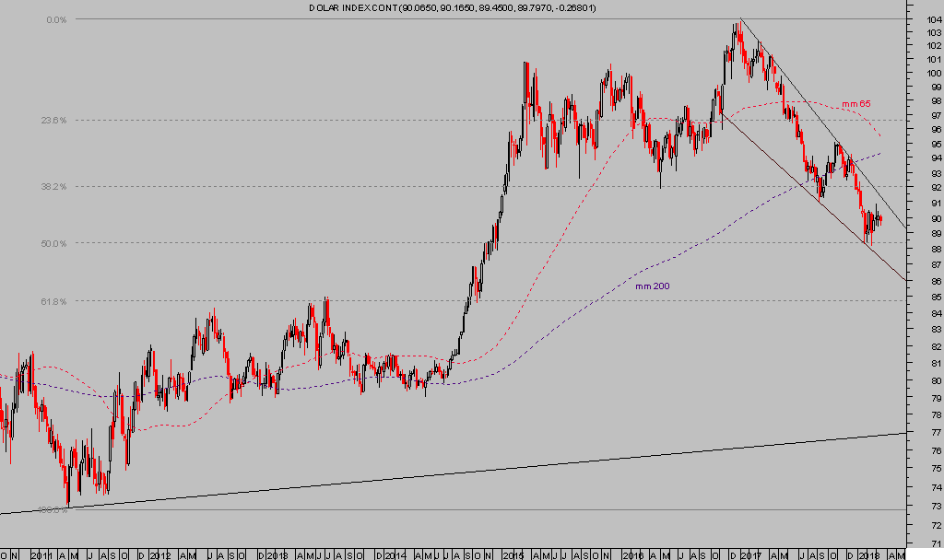Screen dimensions: 944x560
Task: Click the 2013 year marker on time axis
Action: pos(277,555)
